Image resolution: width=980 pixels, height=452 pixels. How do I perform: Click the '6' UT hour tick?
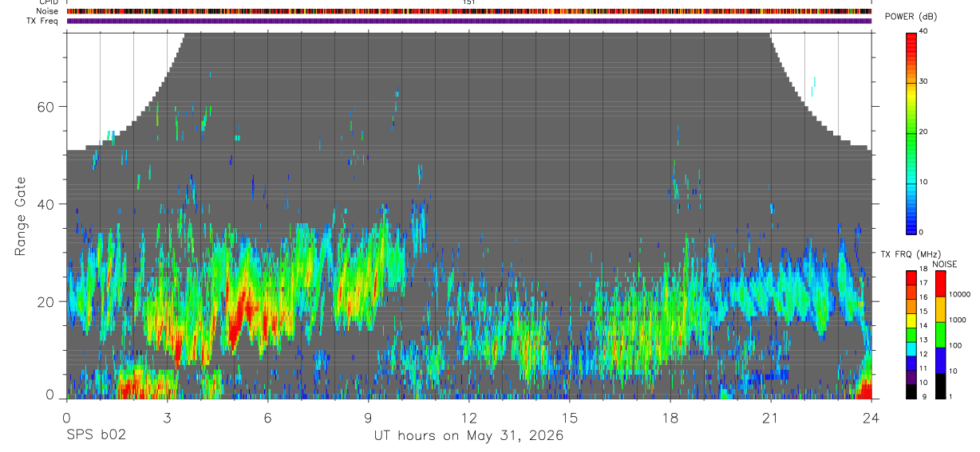(x=267, y=418)
